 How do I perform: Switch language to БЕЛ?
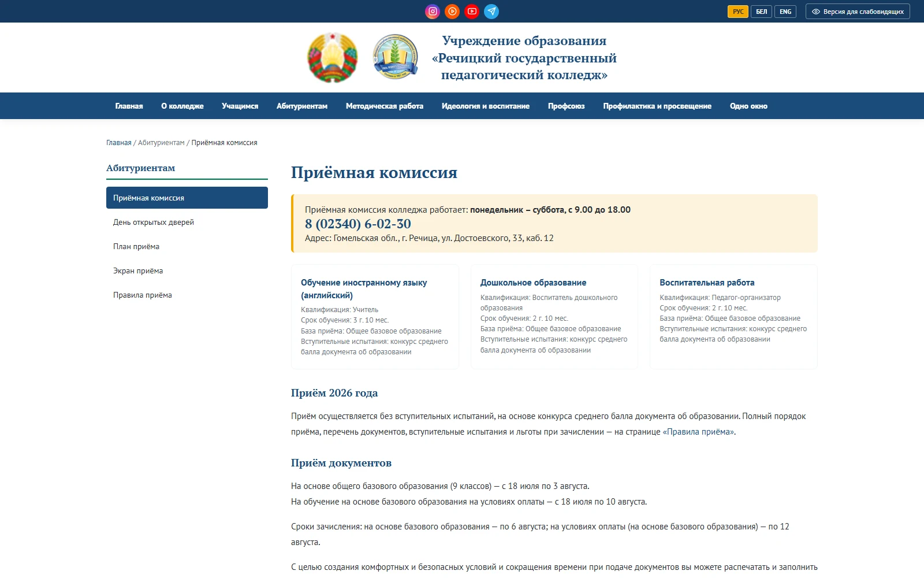point(762,12)
